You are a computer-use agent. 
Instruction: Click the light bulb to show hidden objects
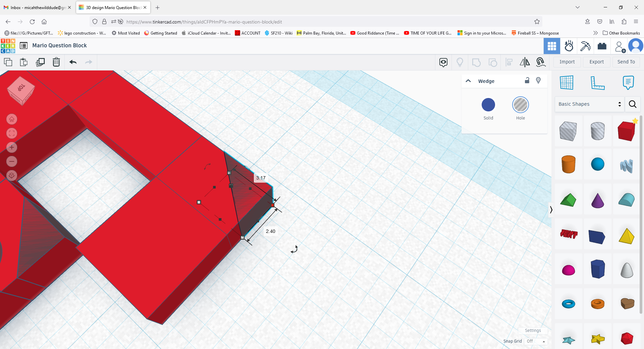(x=460, y=62)
